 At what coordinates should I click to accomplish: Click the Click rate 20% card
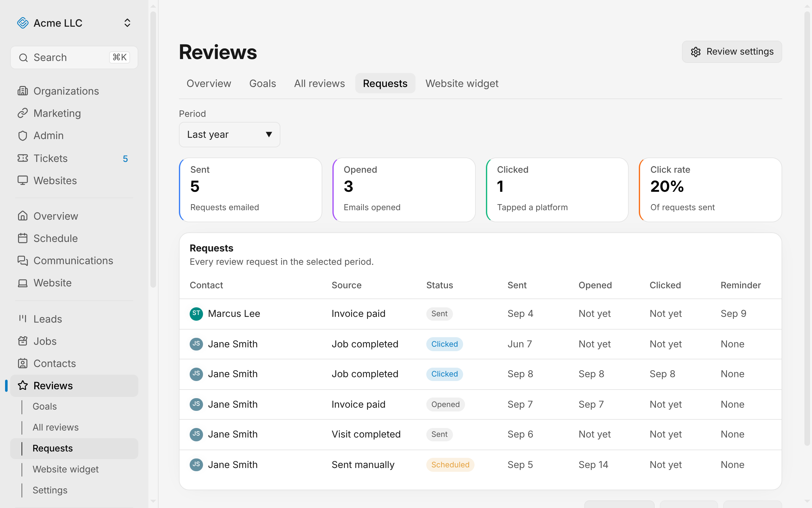tap(710, 190)
